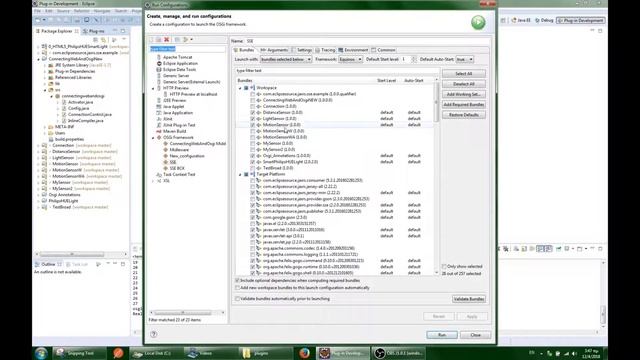Click Collapse All icon in configurations toolbar
The height and width of the screenshot is (360, 640).
click(177, 40)
